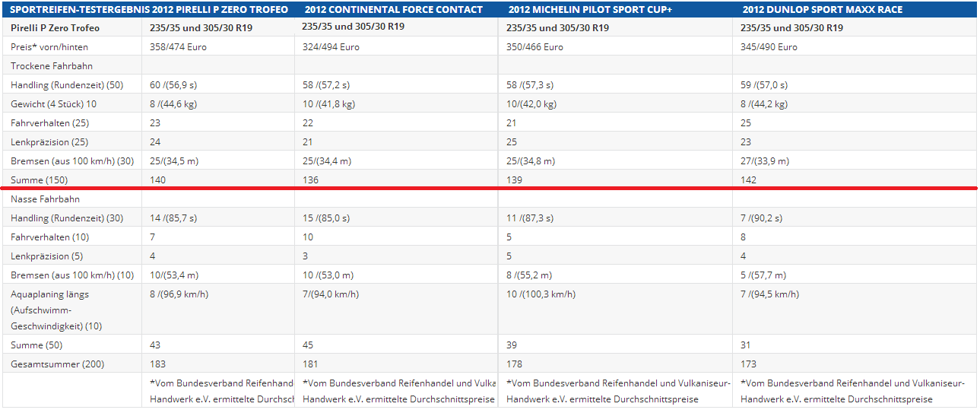Click weight value '10/(42,0 kg)'
The height and width of the screenshot is (413, 980).
coord(531,104)
